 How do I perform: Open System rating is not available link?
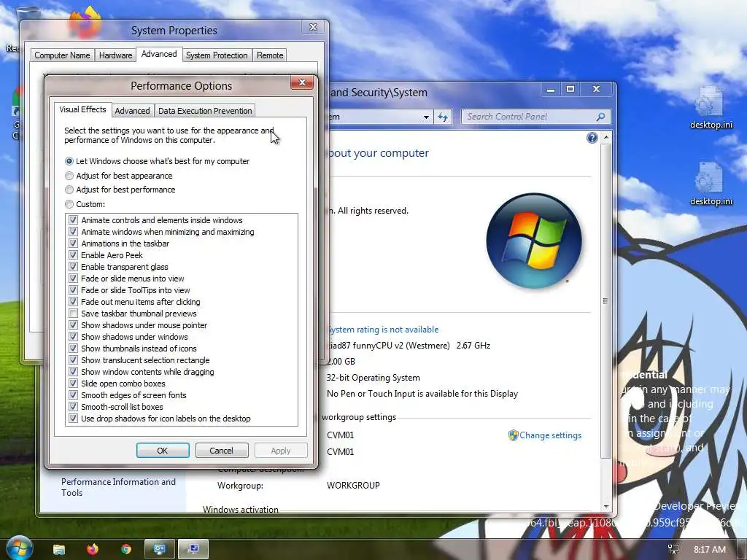coord(383,330)
